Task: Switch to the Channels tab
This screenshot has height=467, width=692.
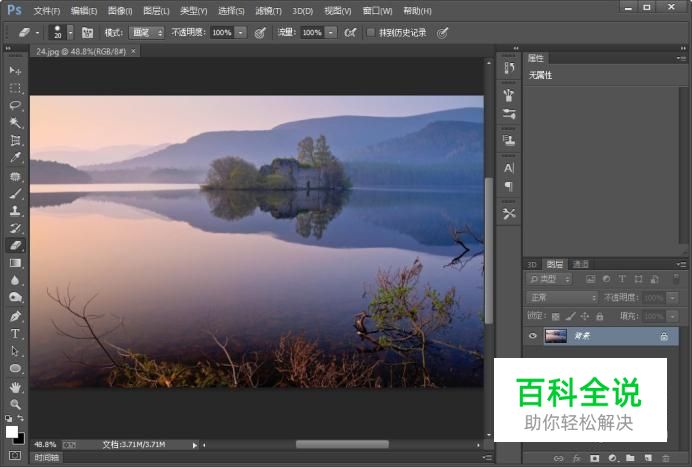Action: point(581,264)
